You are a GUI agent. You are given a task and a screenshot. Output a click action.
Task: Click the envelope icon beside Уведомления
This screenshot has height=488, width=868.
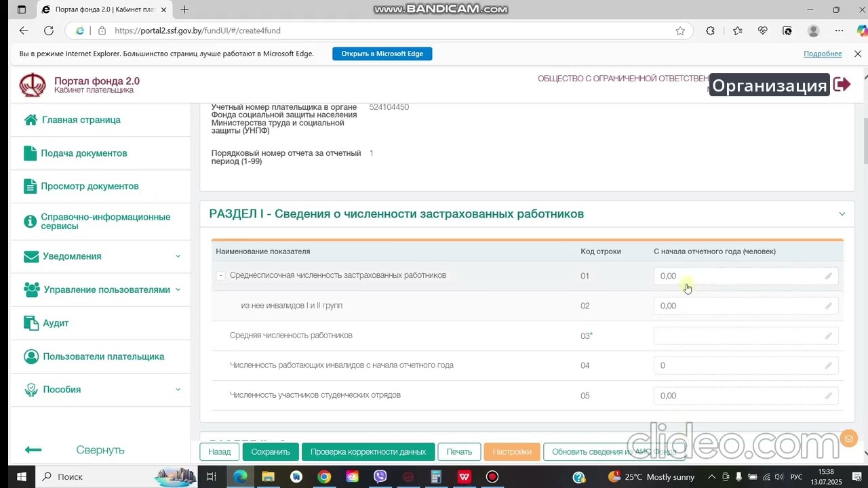31,257
